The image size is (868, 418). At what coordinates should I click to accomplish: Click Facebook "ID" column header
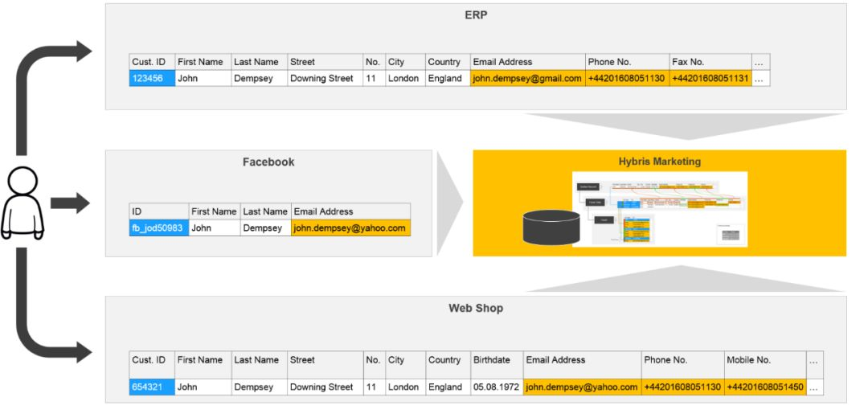(159, 211)
